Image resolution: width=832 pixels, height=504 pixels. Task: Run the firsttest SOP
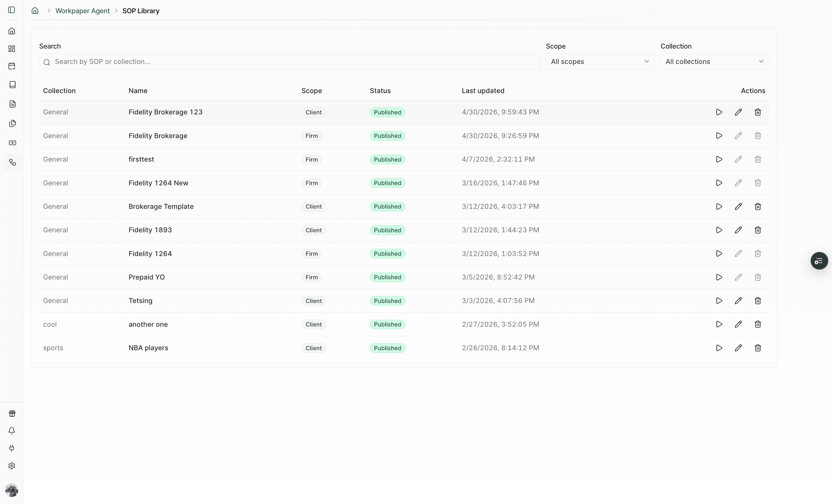click(719, 159)
